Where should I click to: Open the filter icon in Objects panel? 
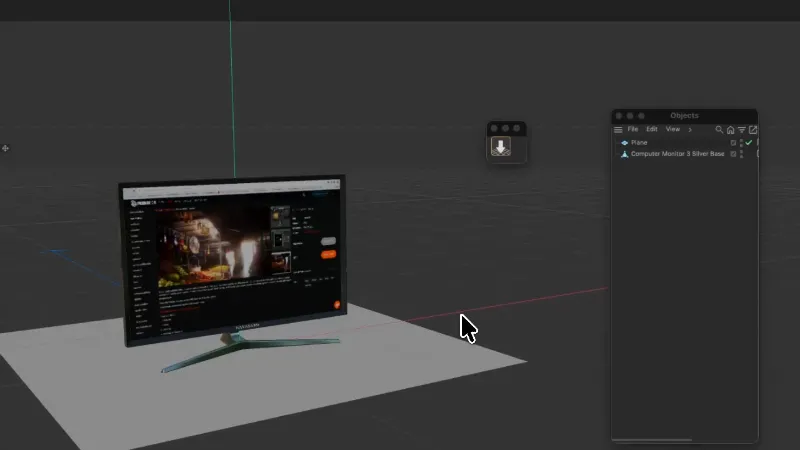pyautogui.click(x=742, y=130)
